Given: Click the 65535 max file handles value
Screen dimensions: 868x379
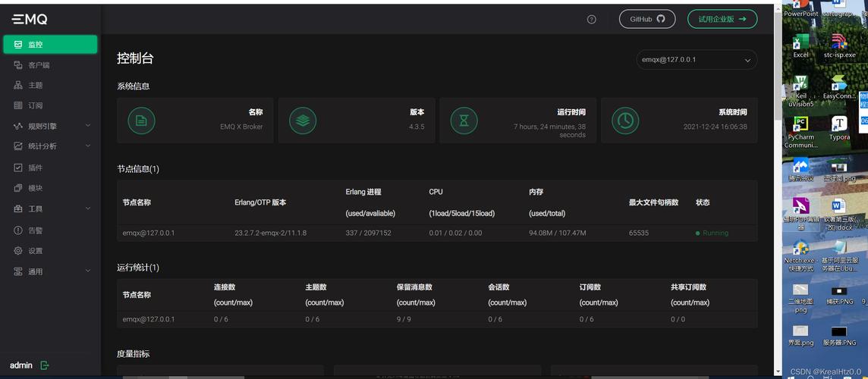Looking at the screenshot, I should [x=638, y=233].
